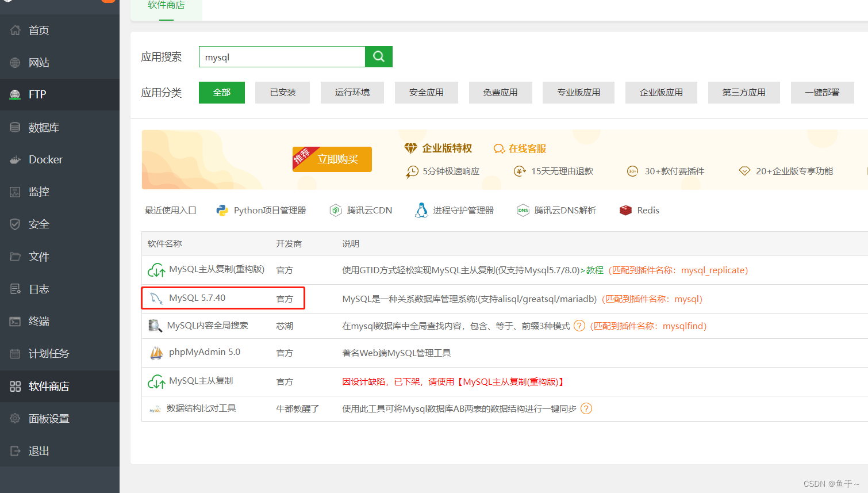Click the phpMyAdmin 5.0 software name
The image size is (868, 493).
(x=205, y=352)
